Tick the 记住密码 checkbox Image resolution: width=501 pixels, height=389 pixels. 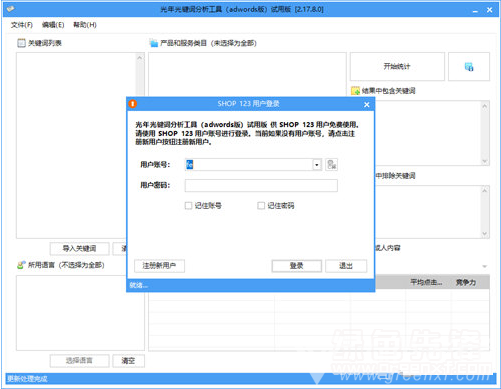pos(261,206)
